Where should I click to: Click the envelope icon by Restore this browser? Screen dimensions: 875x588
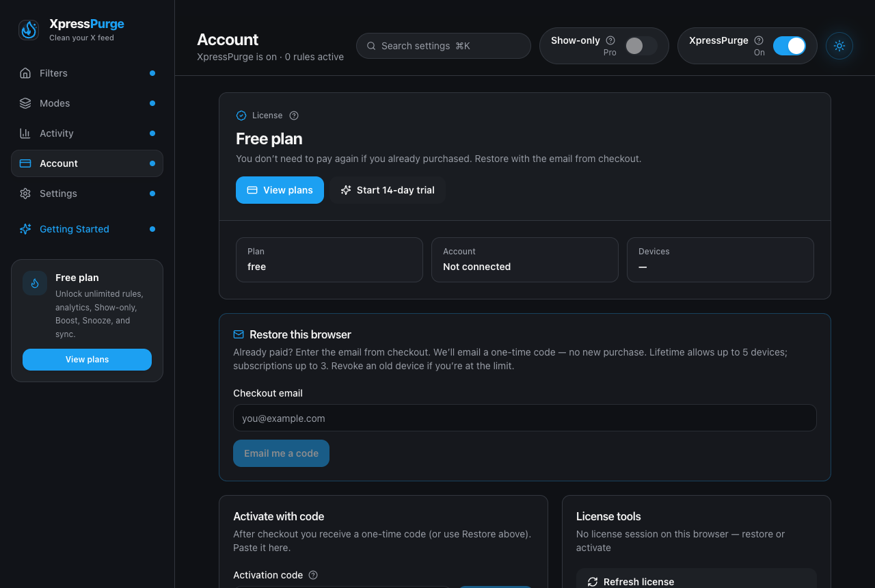pos(239,334)
